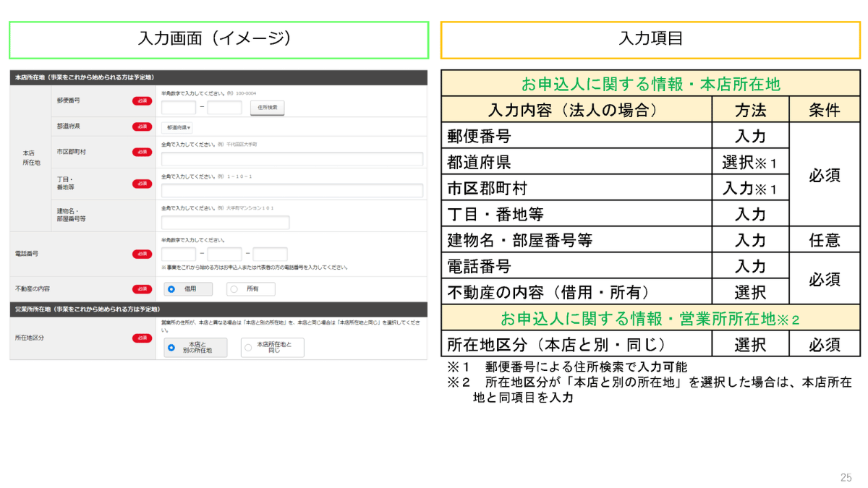This screenshot has width=868, height=488.
Task: Click the 建物名・部屋番号等 label in the form
Action: (72, 215)
